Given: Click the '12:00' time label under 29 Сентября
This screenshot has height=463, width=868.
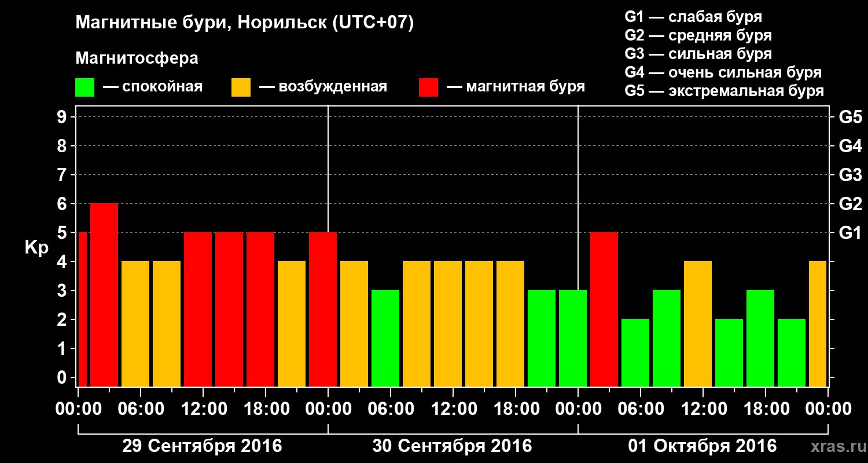Looking at the screenshot, I should pyautogui.click(x=205, y=409).
